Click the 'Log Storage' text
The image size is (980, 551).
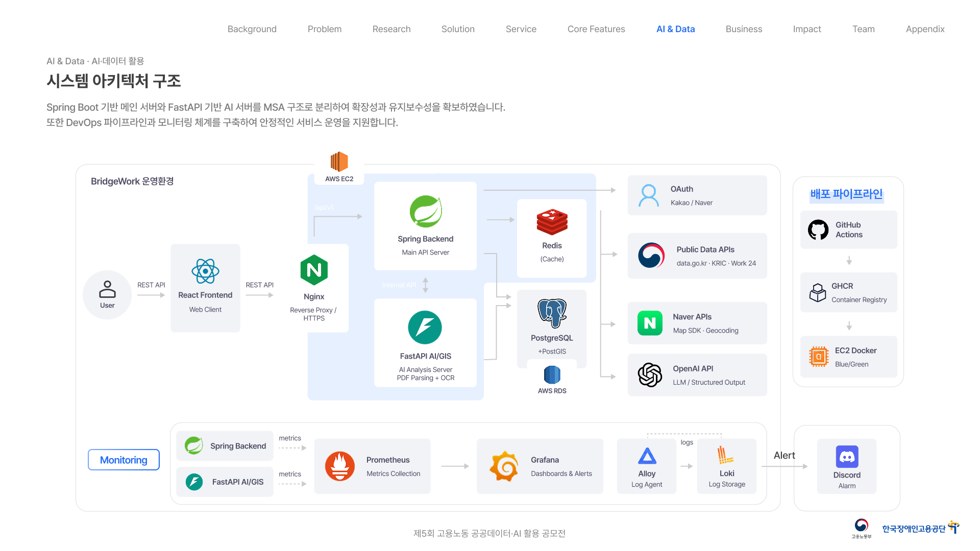[727, 484]
